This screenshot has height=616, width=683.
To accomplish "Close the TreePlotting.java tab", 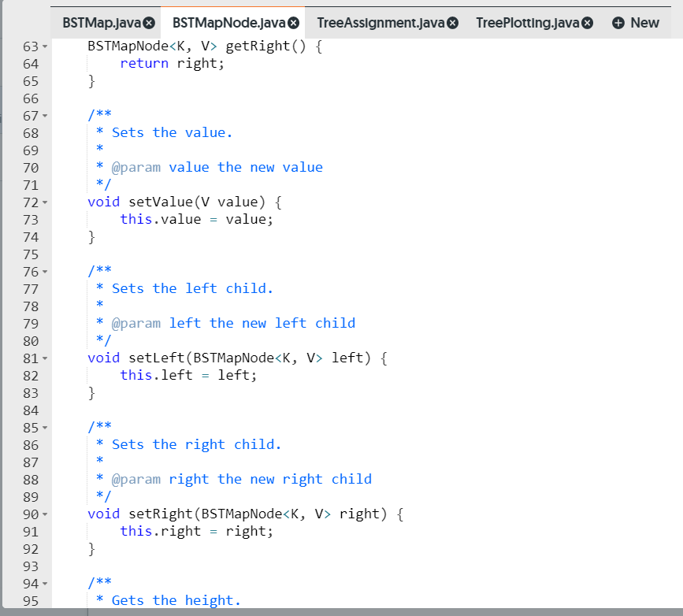I will point(586,23).
